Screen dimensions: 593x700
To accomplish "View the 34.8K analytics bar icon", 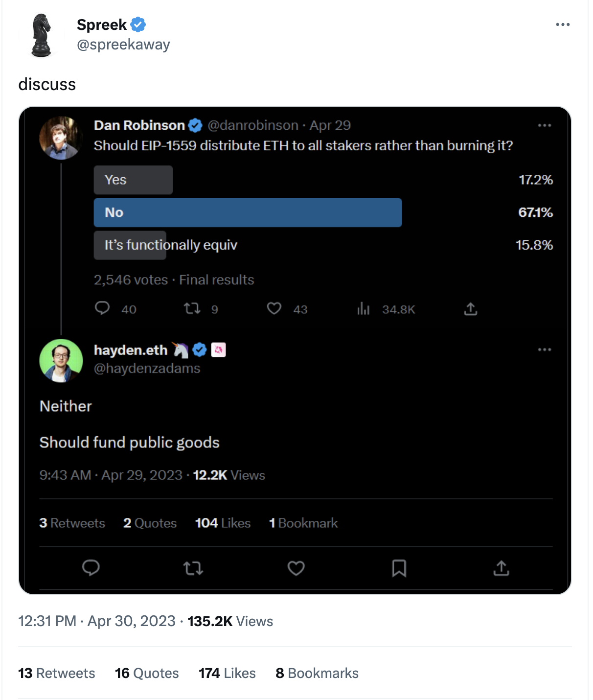I will [364, 308].
